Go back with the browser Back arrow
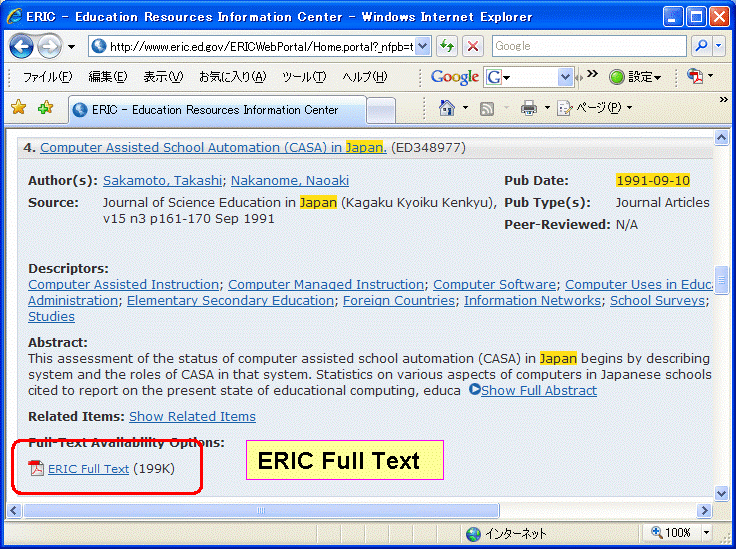Viewport: 736px width, 549px height. pyautogui.click(x=22, y=46)
